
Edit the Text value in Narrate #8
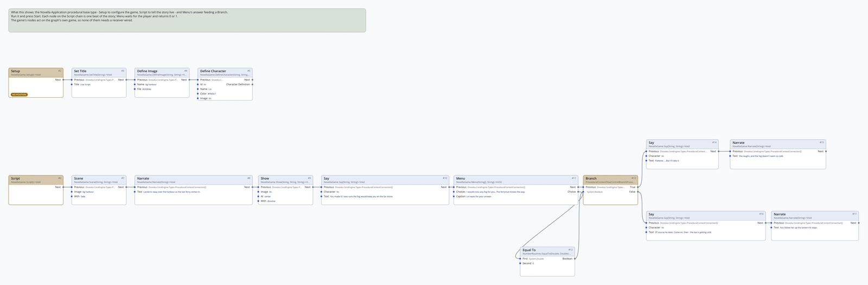point(172,192)
